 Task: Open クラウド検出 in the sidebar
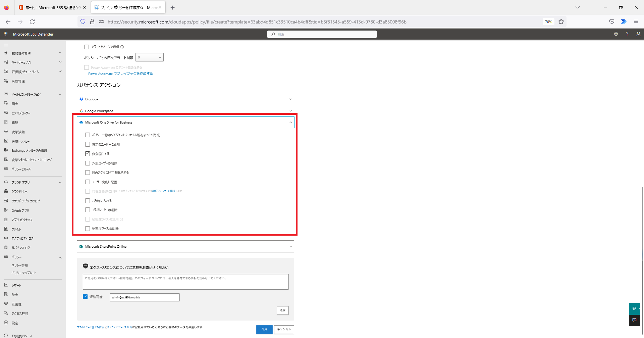19,192
